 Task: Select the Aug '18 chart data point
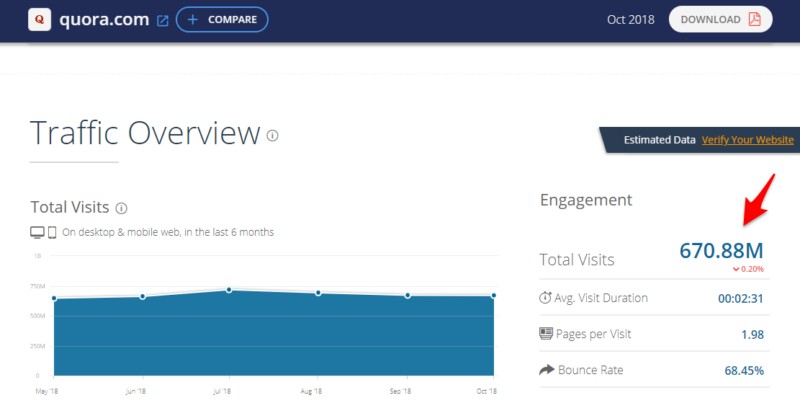318,293
